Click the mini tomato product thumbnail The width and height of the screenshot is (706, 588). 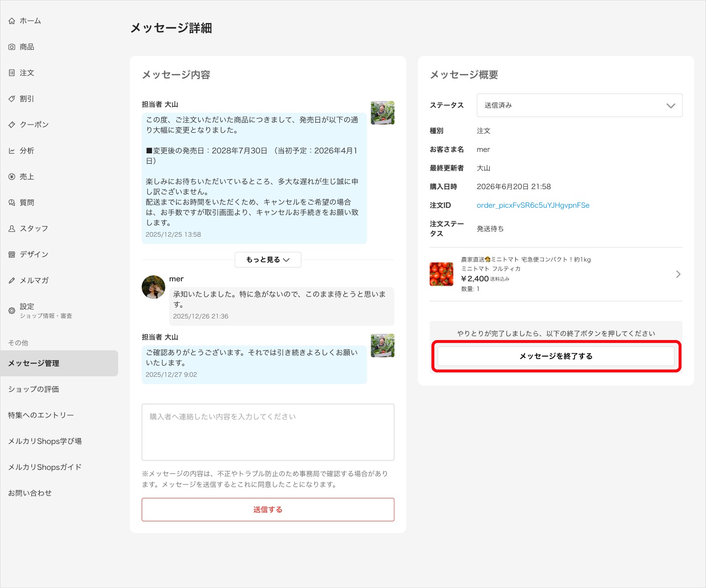[x=441, y=274]
